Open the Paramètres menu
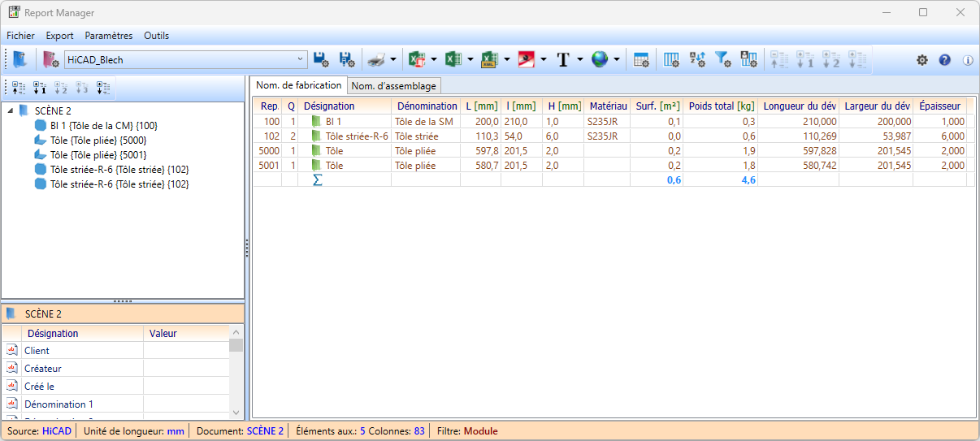 point(108,36)
